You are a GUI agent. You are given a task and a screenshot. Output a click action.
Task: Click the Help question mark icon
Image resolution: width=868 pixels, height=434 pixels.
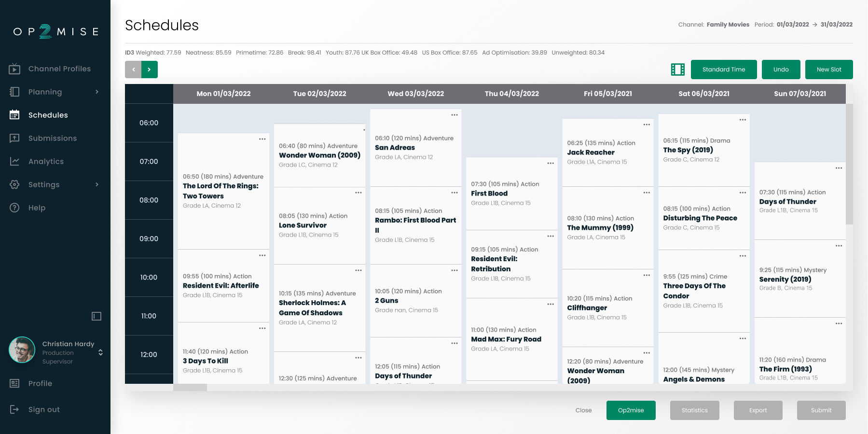point(14,208)
